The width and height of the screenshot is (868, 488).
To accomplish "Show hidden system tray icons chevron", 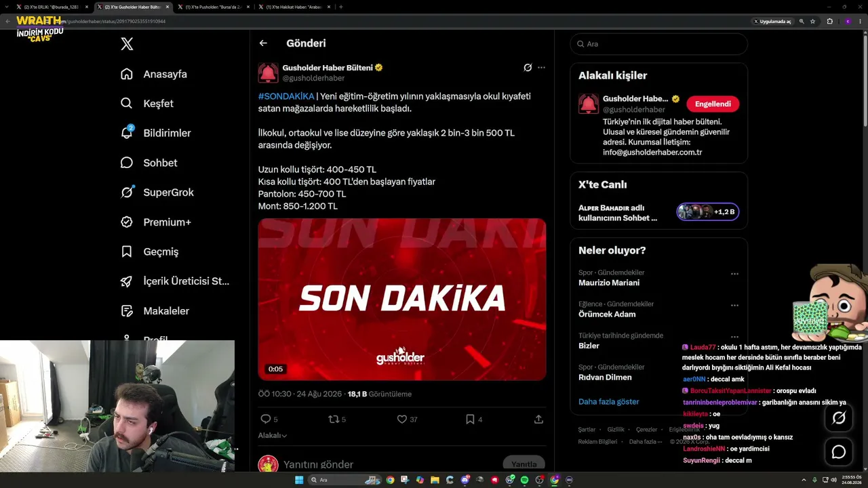I will (804, 480).
